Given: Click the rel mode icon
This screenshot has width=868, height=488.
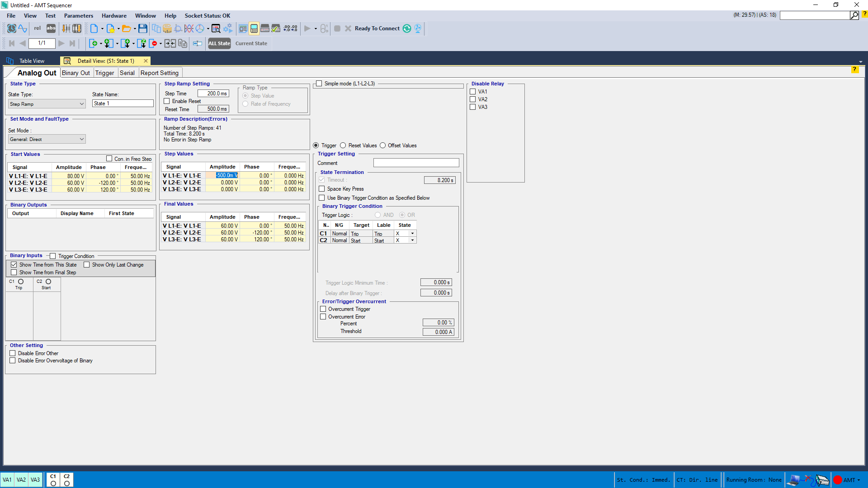Looking at the screenshot, I should [x=37, y=28].
